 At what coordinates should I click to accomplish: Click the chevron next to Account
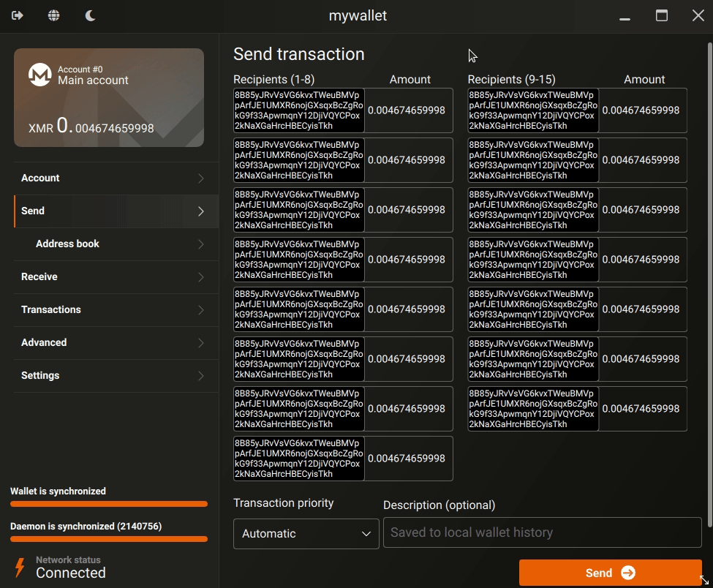201,178
